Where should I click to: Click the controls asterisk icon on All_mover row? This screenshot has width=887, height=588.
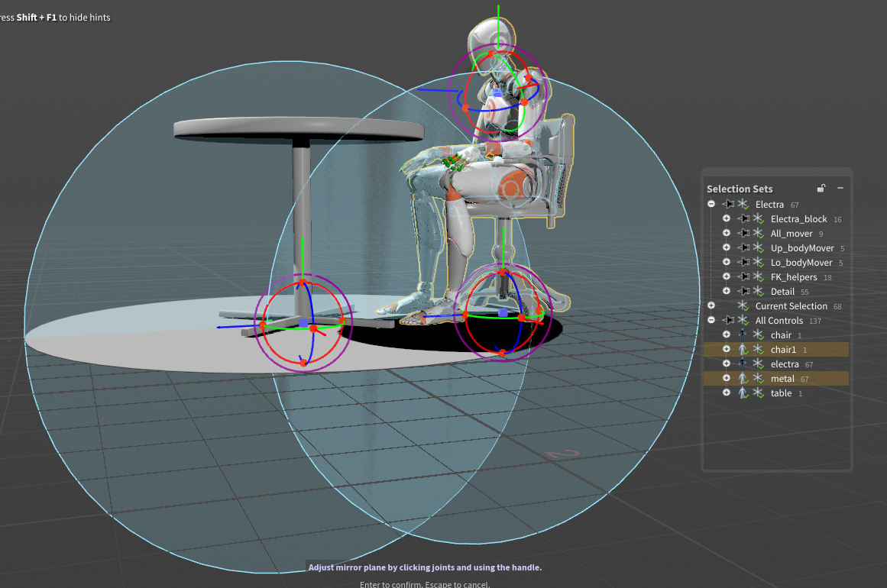[759, 233]
